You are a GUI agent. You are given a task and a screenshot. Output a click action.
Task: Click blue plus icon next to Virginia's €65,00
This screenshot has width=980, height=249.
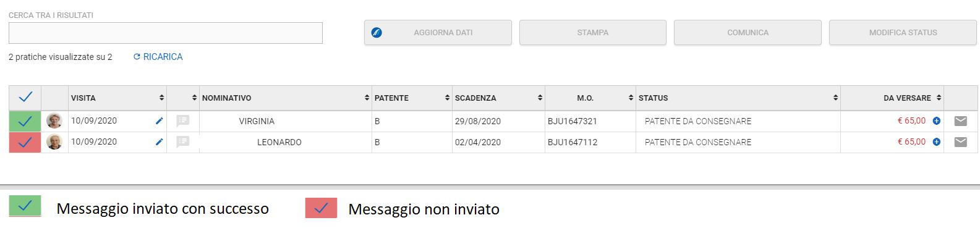pos(936,121)
